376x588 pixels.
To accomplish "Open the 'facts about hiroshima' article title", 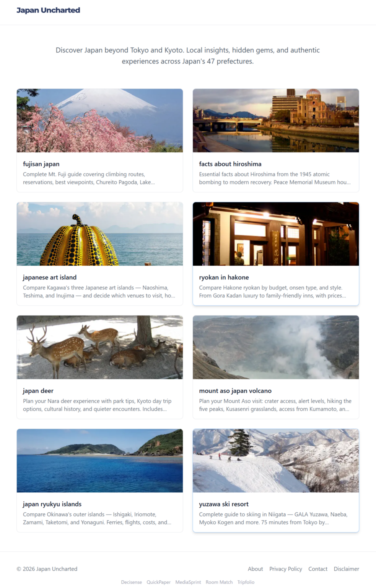I will pyautogui.click(x=230, y=164).
